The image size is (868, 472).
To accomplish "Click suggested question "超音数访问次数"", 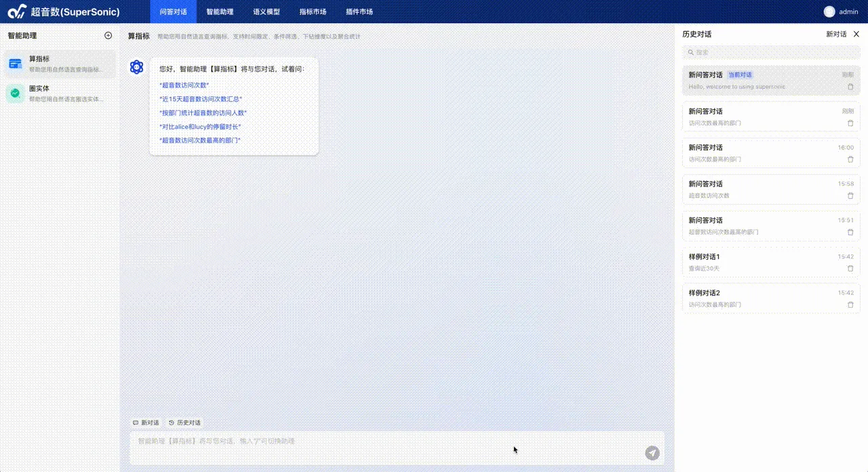I will [184, 85].
